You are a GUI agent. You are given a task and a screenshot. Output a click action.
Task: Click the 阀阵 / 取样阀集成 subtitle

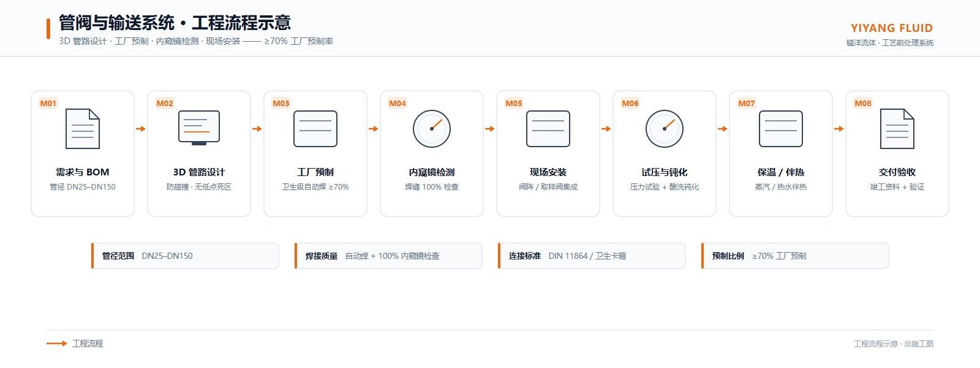coord(548,187)
